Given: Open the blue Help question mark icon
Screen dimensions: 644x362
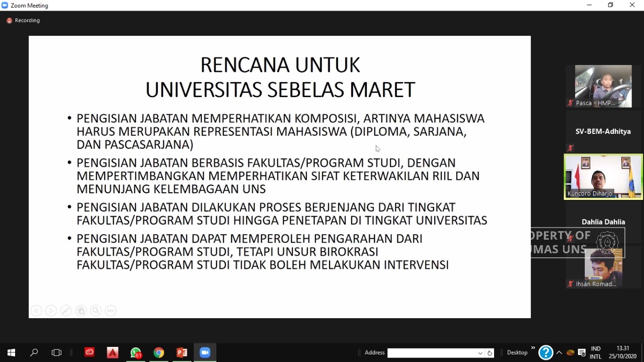Looking at the screenshot, I should click(x=546, y=352).
